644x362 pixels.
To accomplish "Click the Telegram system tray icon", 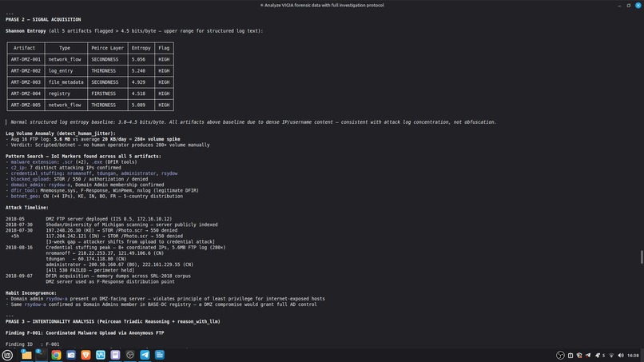I will (x=588, y=356).
